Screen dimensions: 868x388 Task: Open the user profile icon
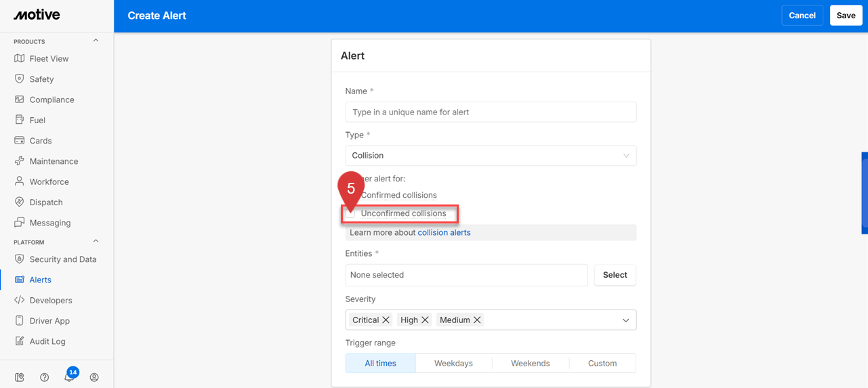[94, 377]
